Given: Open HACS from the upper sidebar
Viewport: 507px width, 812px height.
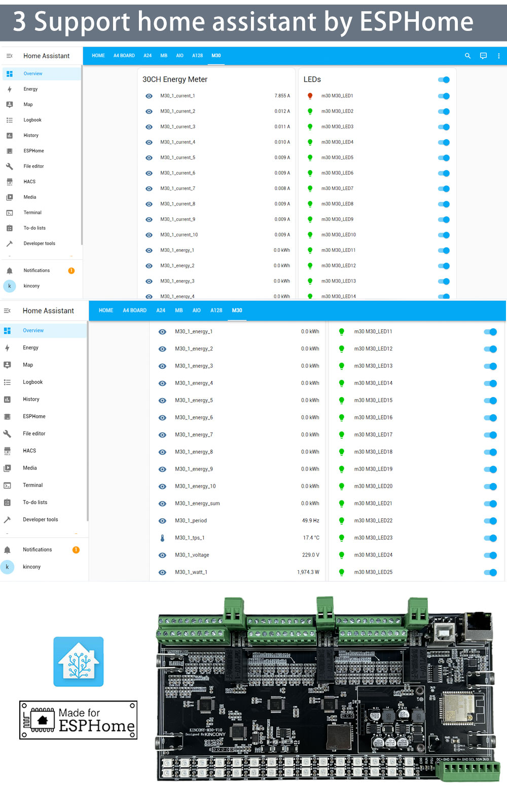Looking at the screenshot, I should coord(29,182).
